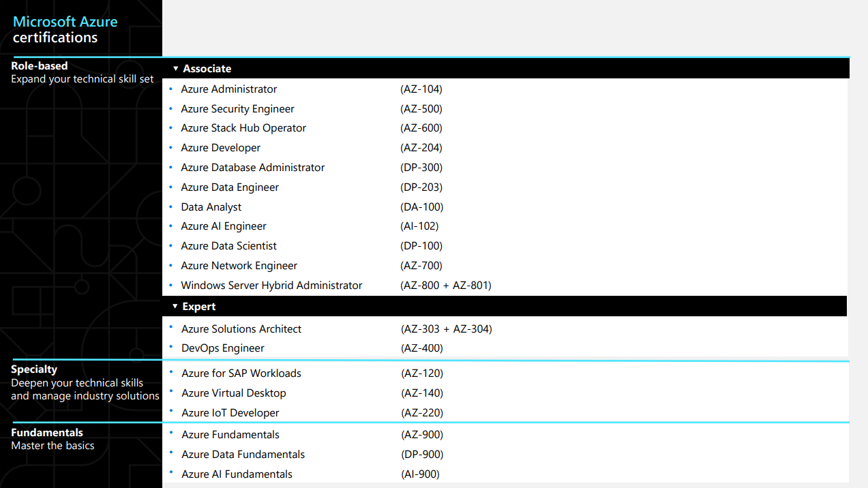Image resolution: width=868 pixels, height=488 pixels.
Task: Click the Microsoft Azure certifications title
Action: (65, 29)
